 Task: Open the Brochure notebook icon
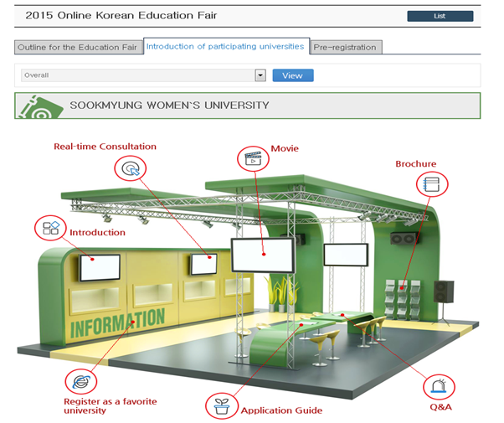[x=432, y=184]
